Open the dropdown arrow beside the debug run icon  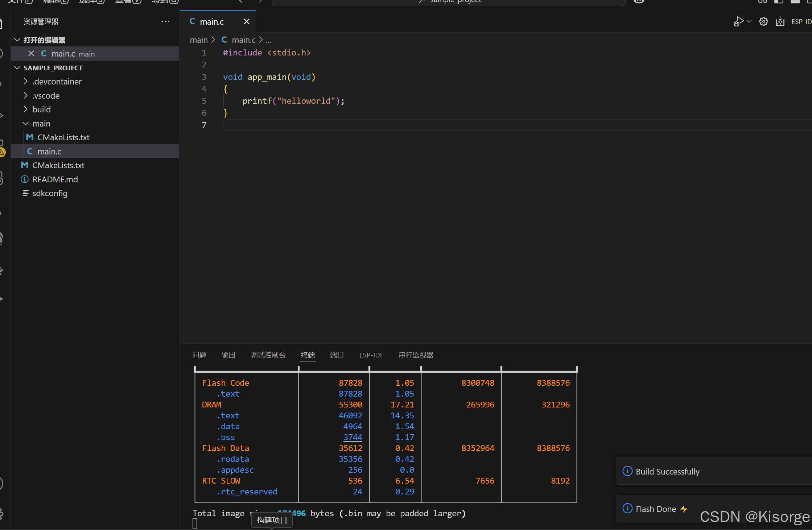749,21
